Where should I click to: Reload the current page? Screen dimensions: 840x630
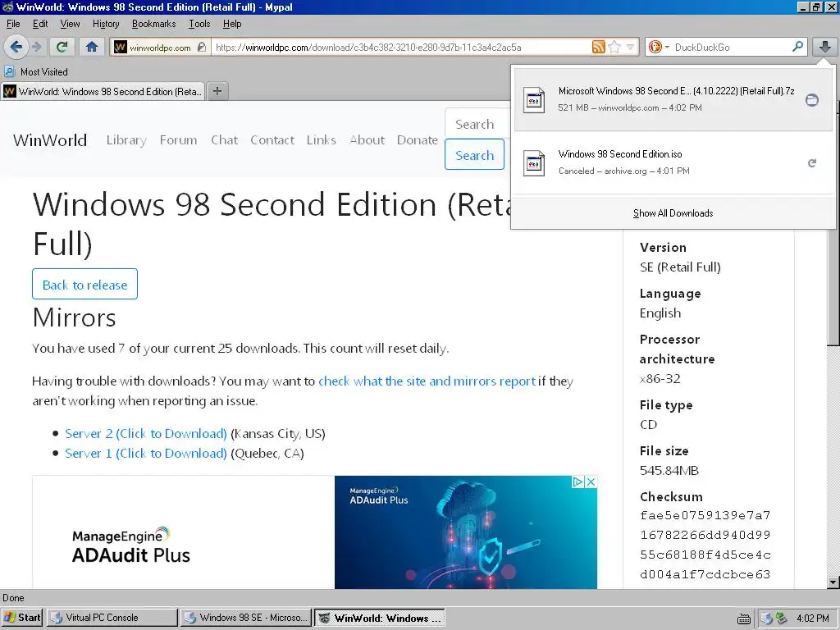tap(62, 47)
